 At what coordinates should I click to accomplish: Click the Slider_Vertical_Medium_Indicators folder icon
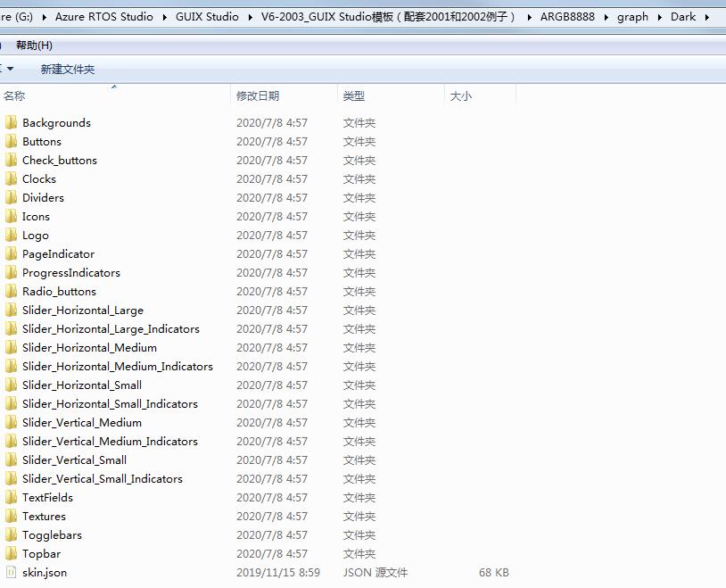pos(11,441)
